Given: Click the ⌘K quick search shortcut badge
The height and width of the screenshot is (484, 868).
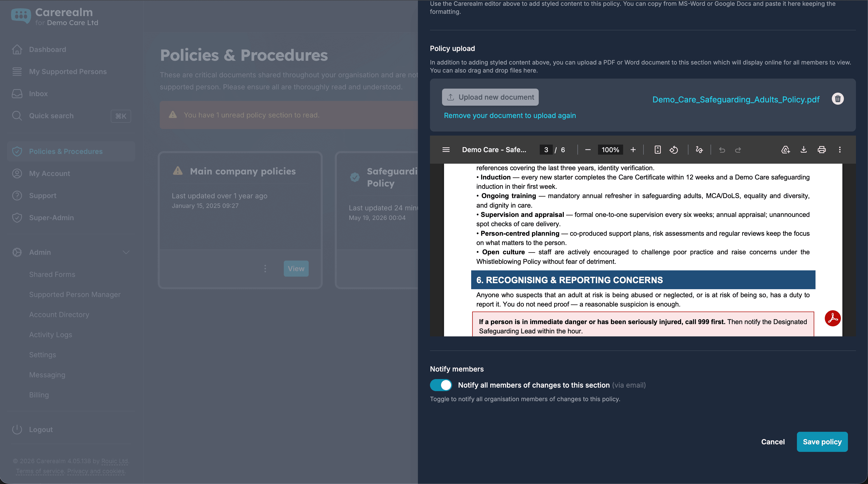Looking at the screenshot, I should pyautogui.click(x=121, y=116).
